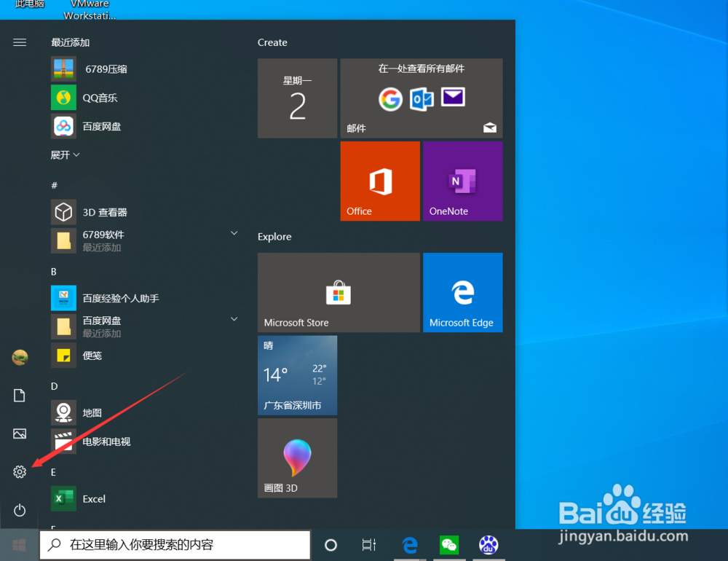Open WeChat from the taskbar

(449, 545)
